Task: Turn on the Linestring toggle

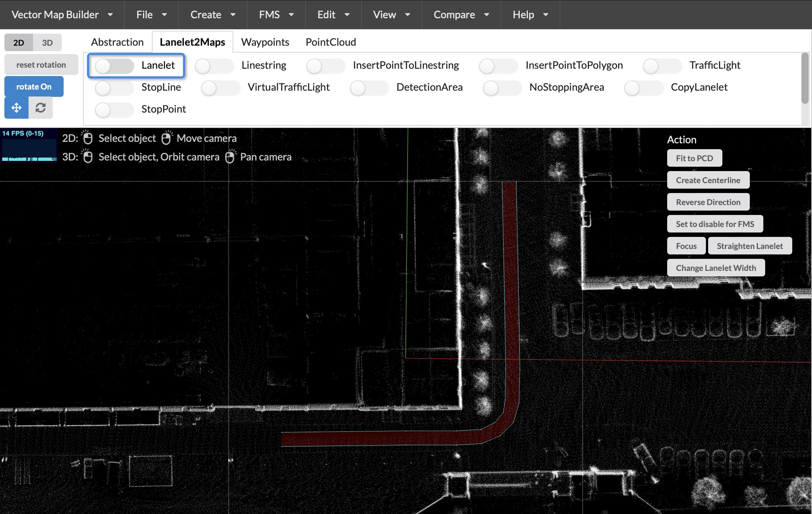Action: point(214,66)
